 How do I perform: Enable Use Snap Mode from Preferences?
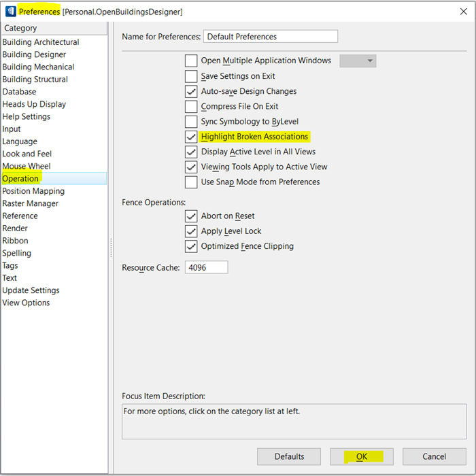tap(191, 182)
